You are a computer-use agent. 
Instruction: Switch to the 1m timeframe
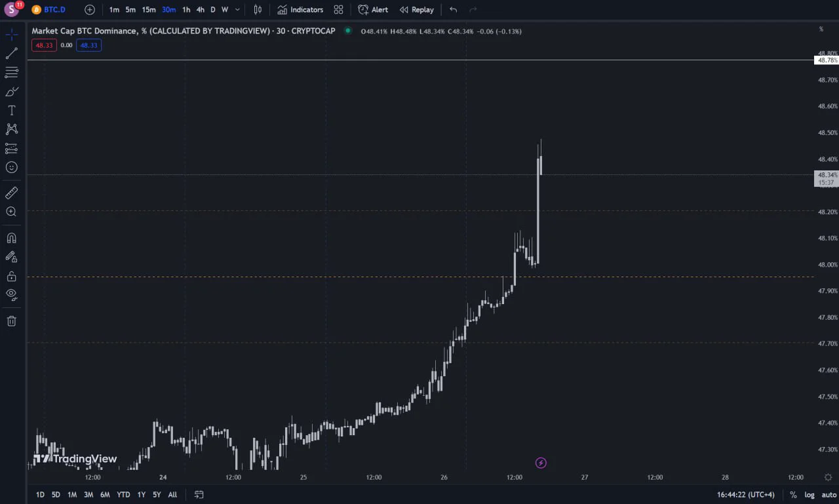[114, 10]
